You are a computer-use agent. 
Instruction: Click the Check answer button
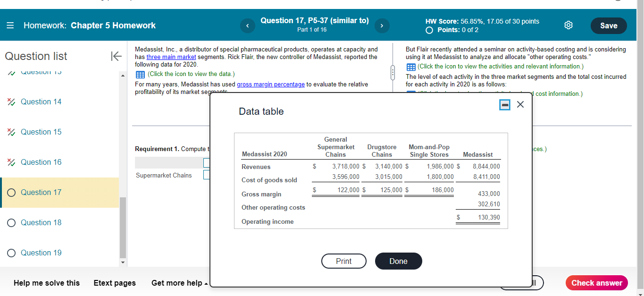pyautogui.click(x=597, y=283)
